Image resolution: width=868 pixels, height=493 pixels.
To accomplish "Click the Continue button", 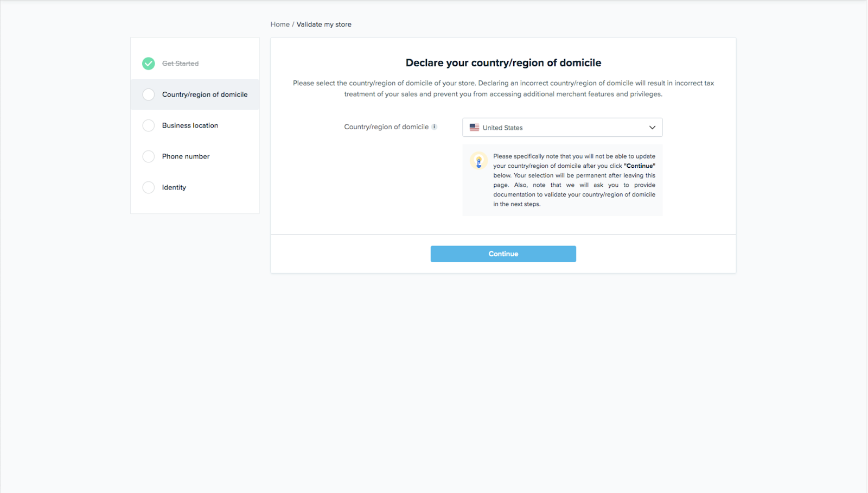I will [x=503, y=254].
